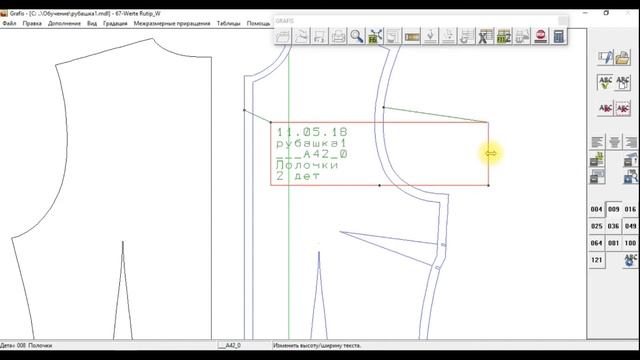This screenshot has height=360, width=640.
Task: Click the ABC blue refresh icon
Action: (x=631, y=260)
